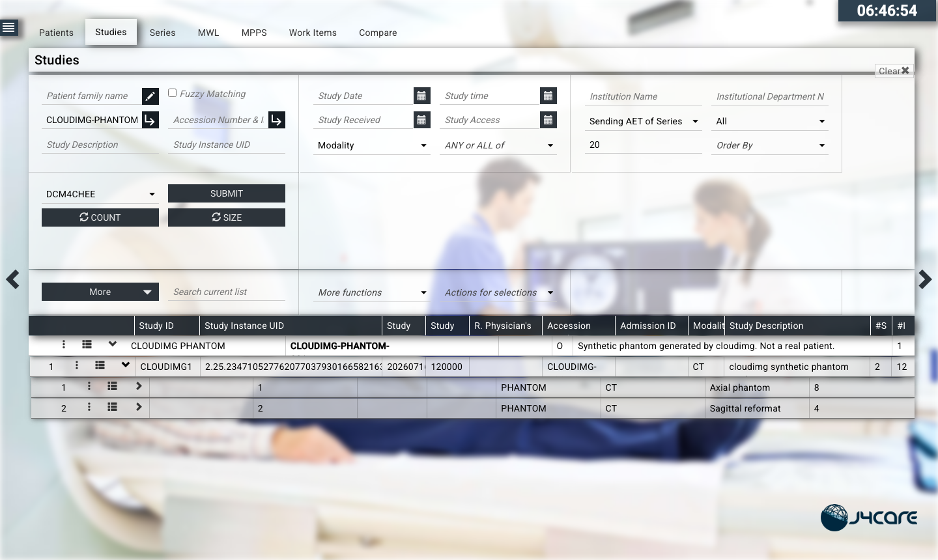Open the Study Date calendar picker
Screen dimensions: 938x560
click(422, 96)
